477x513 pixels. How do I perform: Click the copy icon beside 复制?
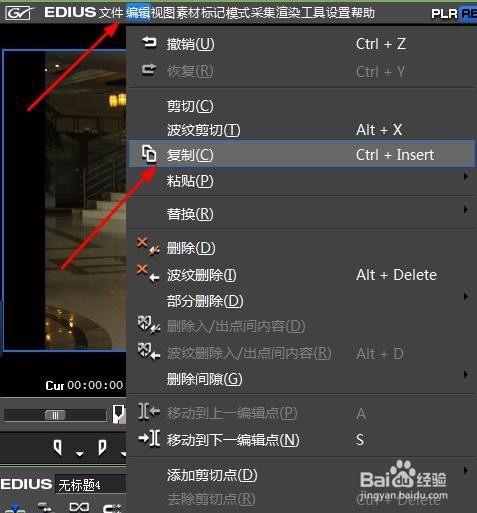[x=149, y=154]
